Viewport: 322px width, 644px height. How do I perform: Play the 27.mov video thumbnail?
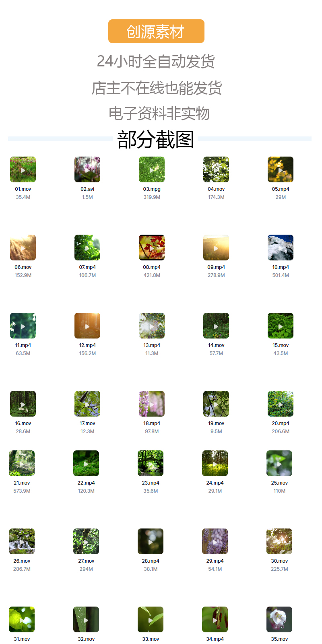(86, 541)
